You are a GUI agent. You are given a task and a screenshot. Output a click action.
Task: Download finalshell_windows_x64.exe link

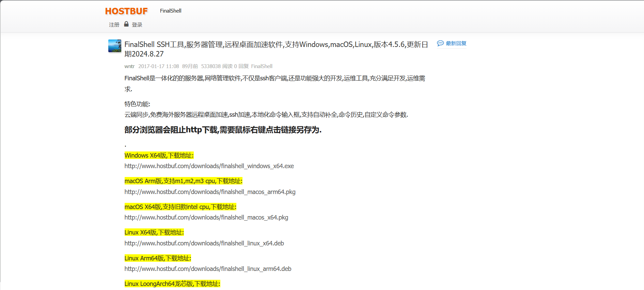click(x=209, y=166)
